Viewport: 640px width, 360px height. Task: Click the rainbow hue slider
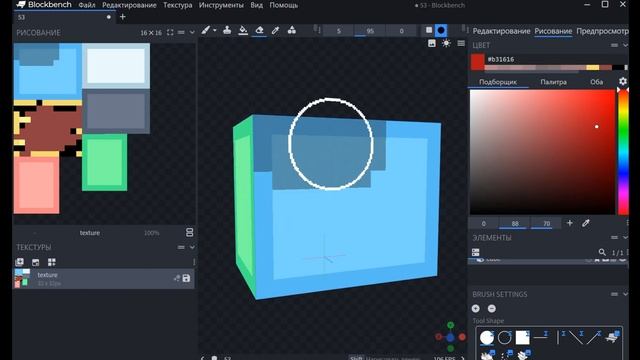point(623,151)
